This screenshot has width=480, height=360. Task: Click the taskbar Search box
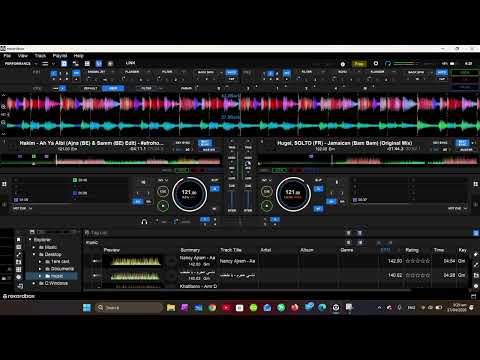(129, 307)
